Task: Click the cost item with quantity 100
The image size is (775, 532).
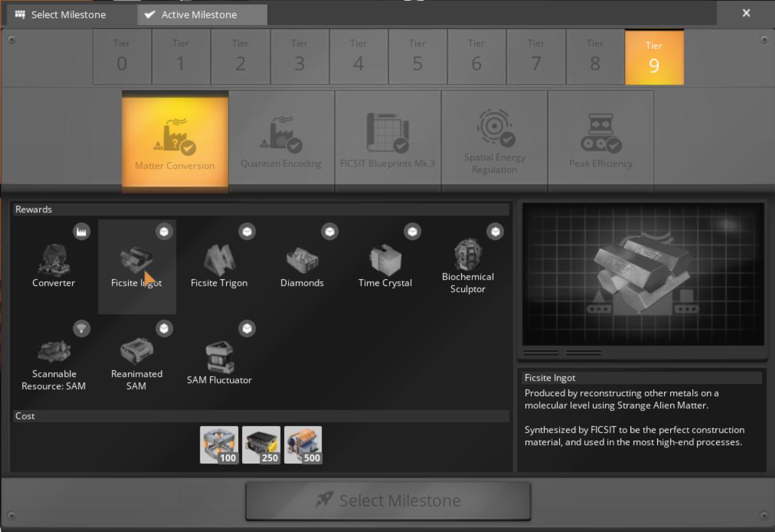Action: coord(219,445)
